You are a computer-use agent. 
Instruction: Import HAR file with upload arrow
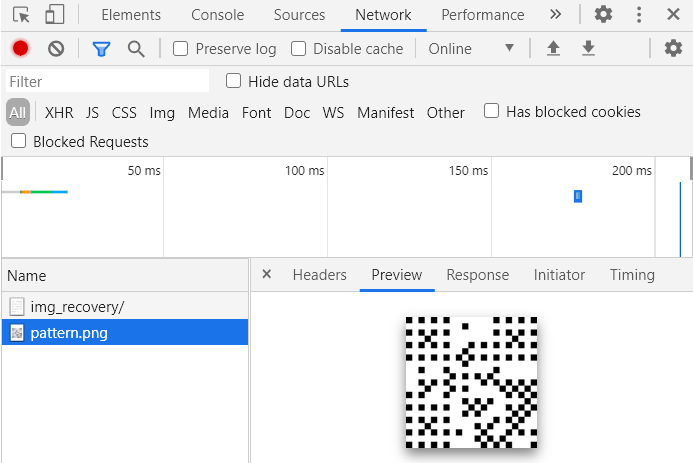553,48
